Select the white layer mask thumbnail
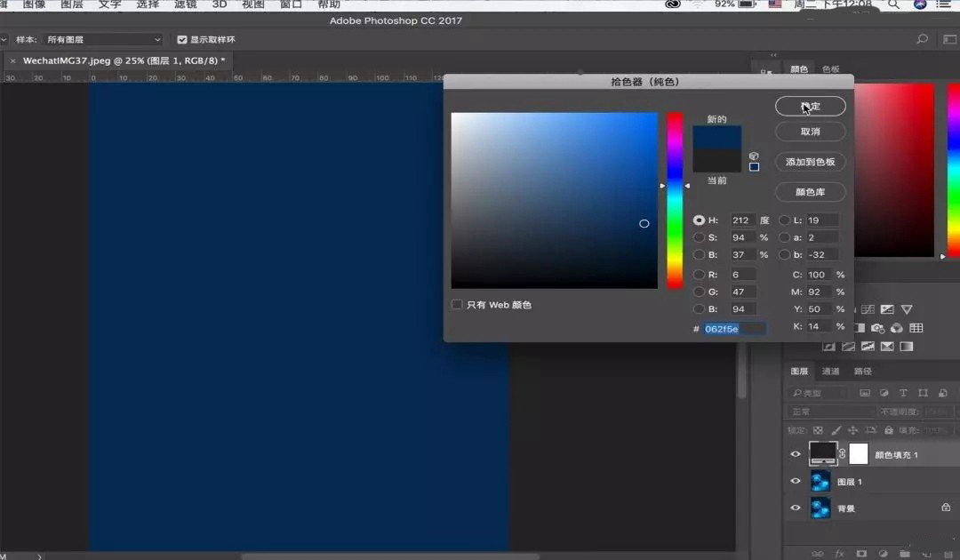The height and width of the screenshot is (560, 960). [859, 453]
